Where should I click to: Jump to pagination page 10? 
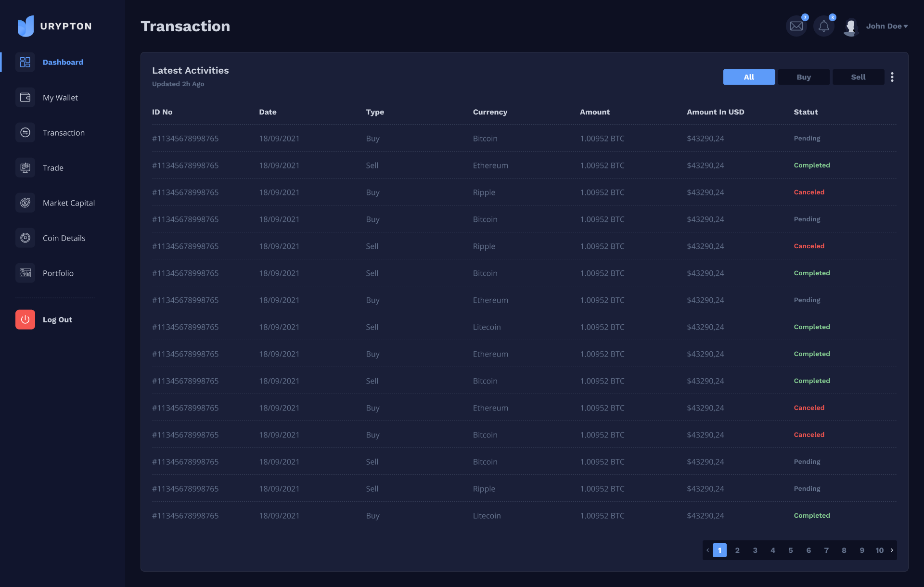[879, 550]
